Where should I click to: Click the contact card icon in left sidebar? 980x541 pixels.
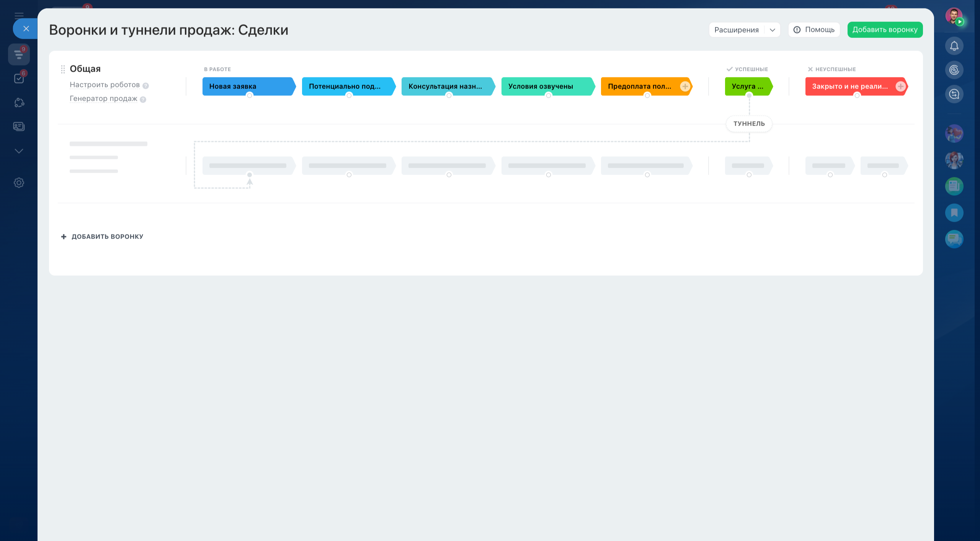click(19, 126)
